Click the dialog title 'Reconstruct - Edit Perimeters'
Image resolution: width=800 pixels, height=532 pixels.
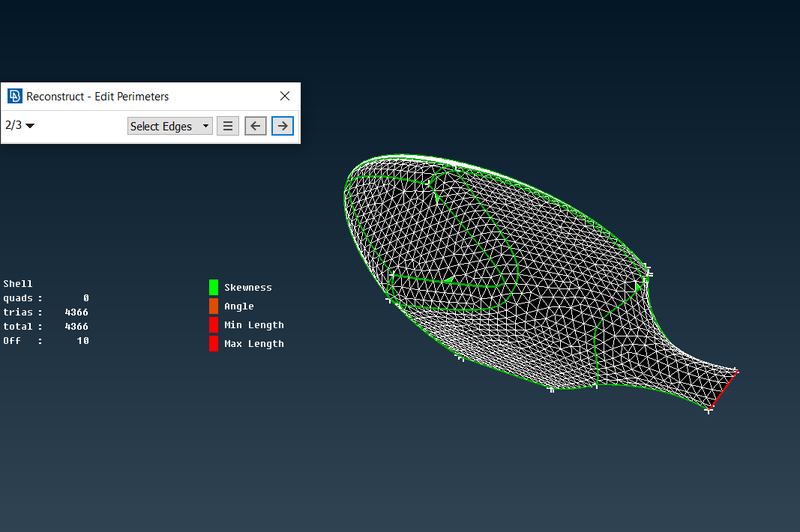[x=97, y=96]
